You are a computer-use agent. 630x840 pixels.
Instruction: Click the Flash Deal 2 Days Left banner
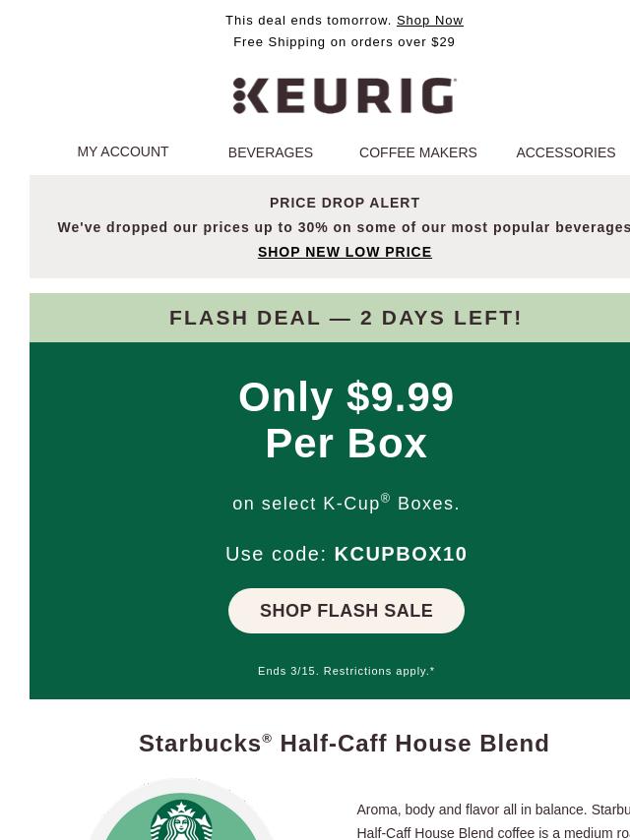345,318
